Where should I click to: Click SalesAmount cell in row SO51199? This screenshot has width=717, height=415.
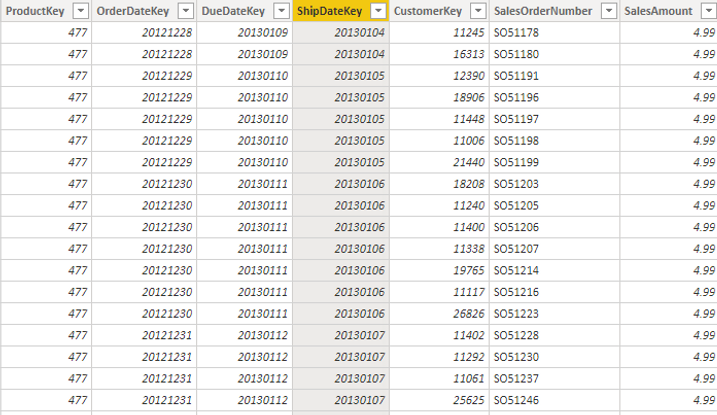point(669,162)
